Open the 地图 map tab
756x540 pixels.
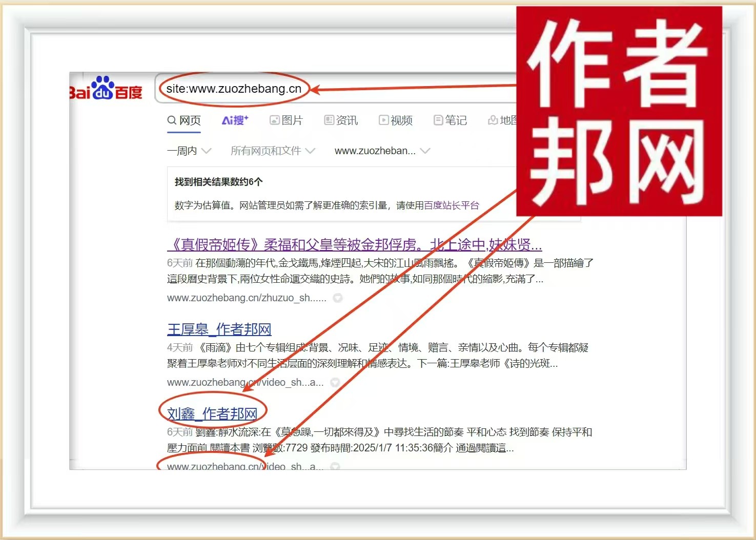pos(502,120)
